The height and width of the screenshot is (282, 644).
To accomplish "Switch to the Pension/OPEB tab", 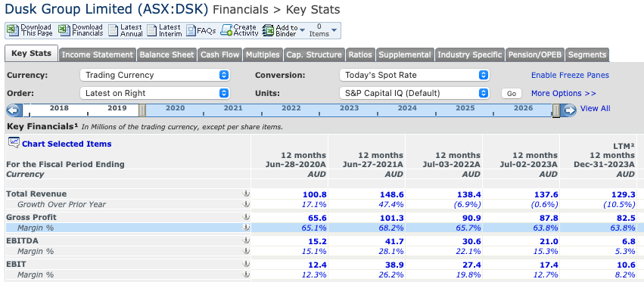I will point(535,54).
